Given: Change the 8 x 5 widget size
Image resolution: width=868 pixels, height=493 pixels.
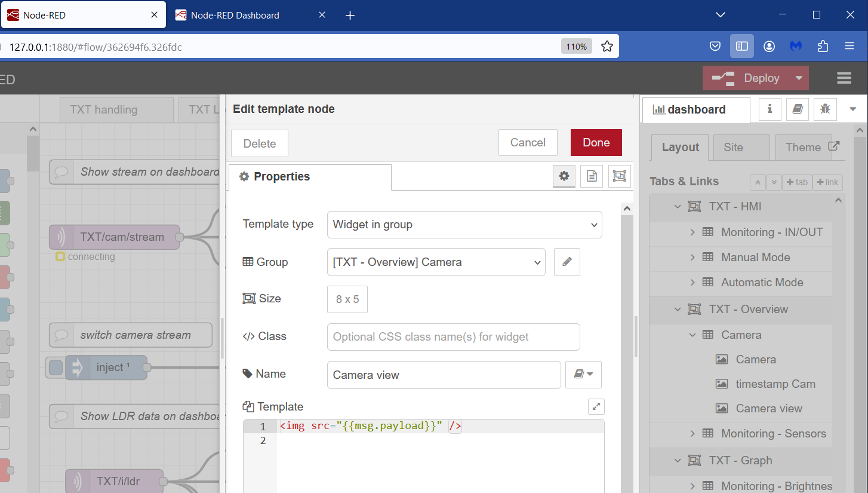Looking at the screenshot, I should pos(347,299).
